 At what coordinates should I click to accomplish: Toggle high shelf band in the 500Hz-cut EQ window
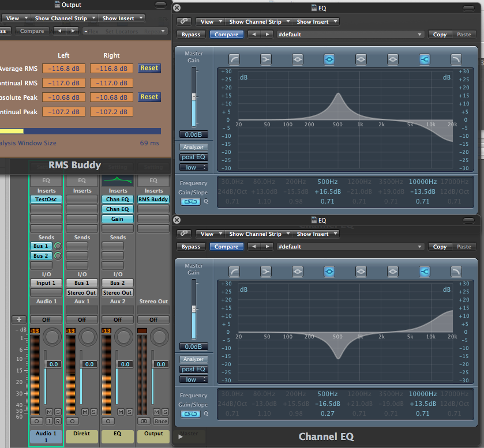pyautogui.click(x=425, y=272)
